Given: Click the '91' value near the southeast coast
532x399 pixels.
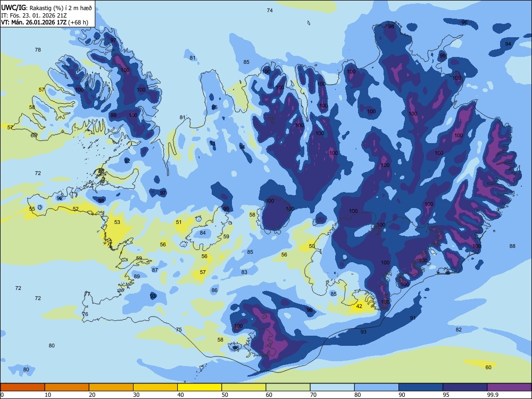Looking at the screenshot, I should tap(413, 318).
